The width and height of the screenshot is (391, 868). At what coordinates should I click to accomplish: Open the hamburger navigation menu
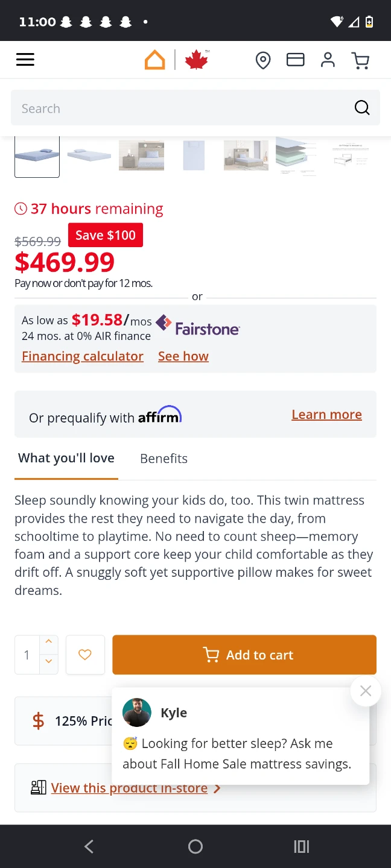[x=25, y=60]
